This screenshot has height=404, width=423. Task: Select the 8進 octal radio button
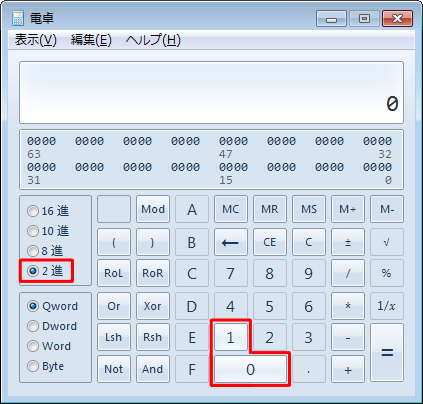click(45, 251)
